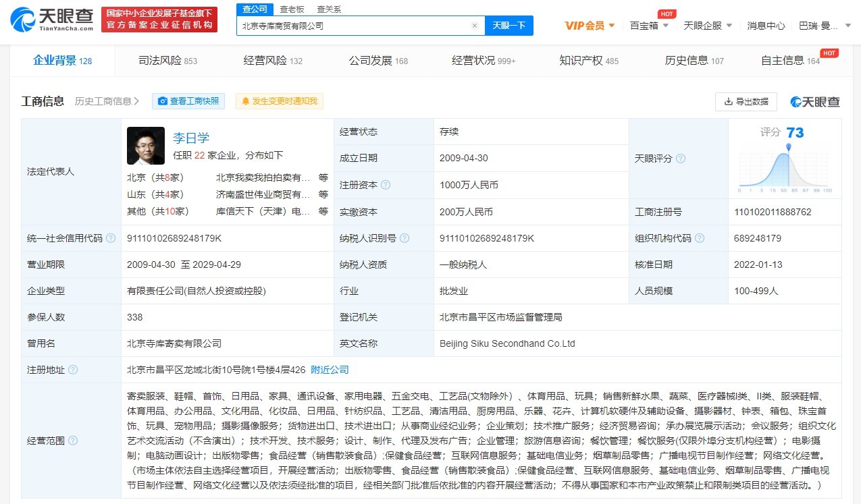Open 北京我卖我拍拍卖有... company link
861x504 pixels.
pos(263,177)
